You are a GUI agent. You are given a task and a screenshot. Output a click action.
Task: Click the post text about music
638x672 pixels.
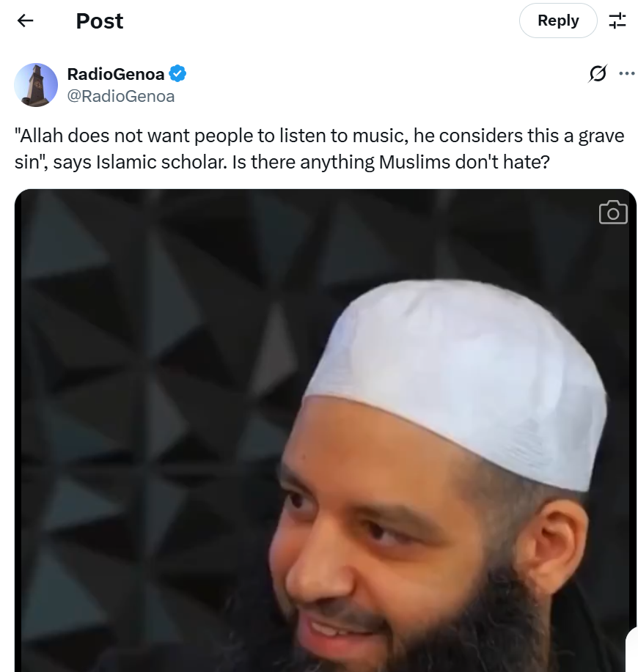pos(319,149)
